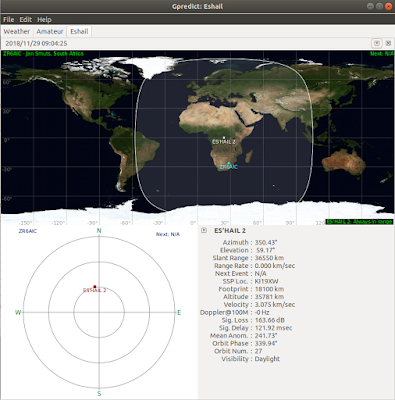Screen dimensions: 395x400
Task: Click the north marker N on the polar plot
Action: 99,231
